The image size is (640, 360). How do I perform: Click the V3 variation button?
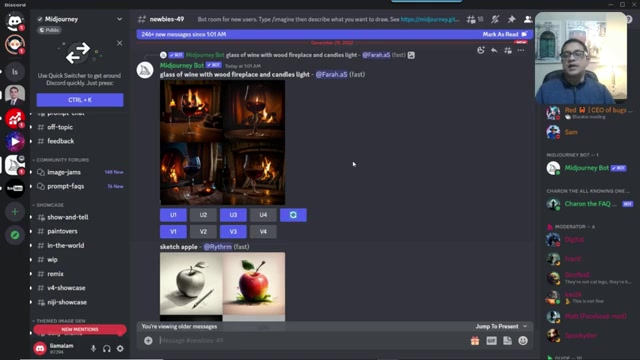tap(233, 232)
